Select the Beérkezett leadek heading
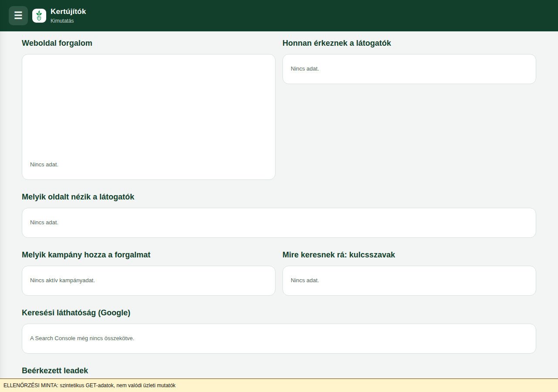Viewport: 558px width, 392px height. pyautogui.click(x=55, y=371)
